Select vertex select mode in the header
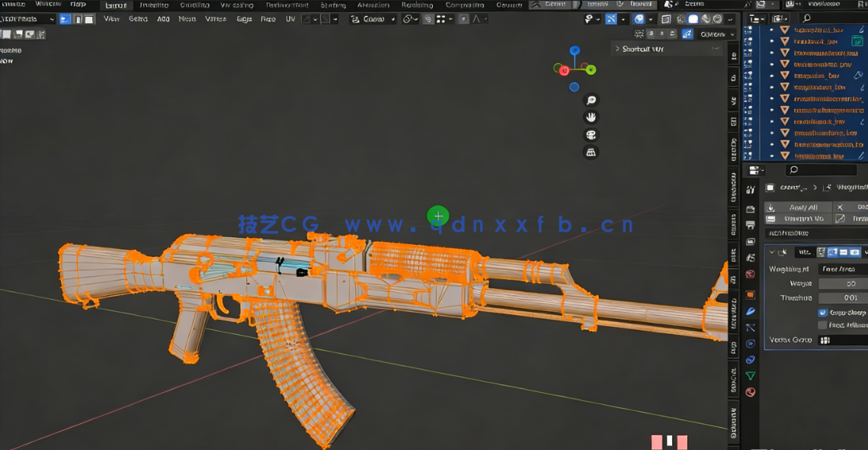Image resolution: width=868 pixels, height=450 pixels. coord(63,18)
